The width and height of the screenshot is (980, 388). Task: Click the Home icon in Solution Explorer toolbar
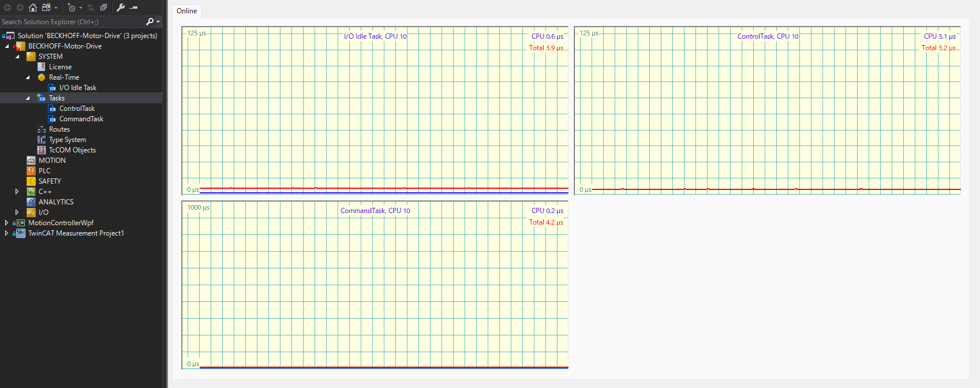coord(33,8)
